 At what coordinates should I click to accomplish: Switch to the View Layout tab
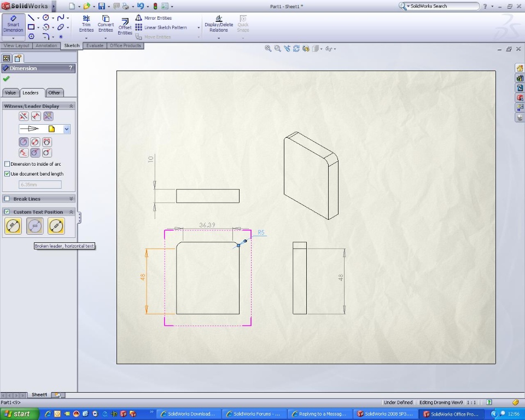16,45
